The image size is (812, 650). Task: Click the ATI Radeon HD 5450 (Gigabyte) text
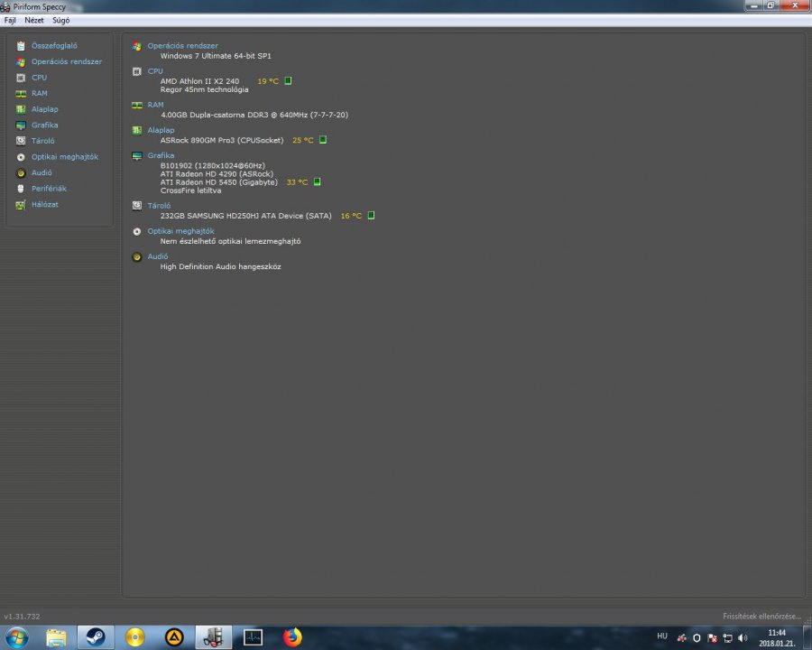click(x=219, y=182)
